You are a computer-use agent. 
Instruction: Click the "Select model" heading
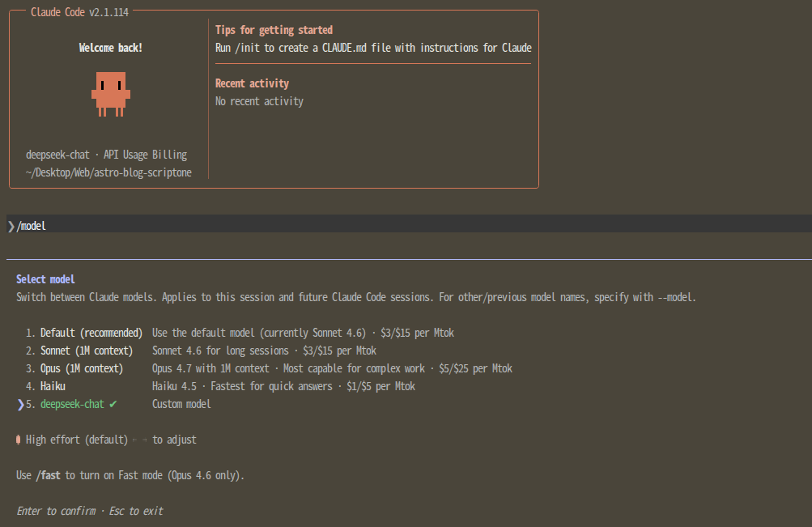(45, 279)
